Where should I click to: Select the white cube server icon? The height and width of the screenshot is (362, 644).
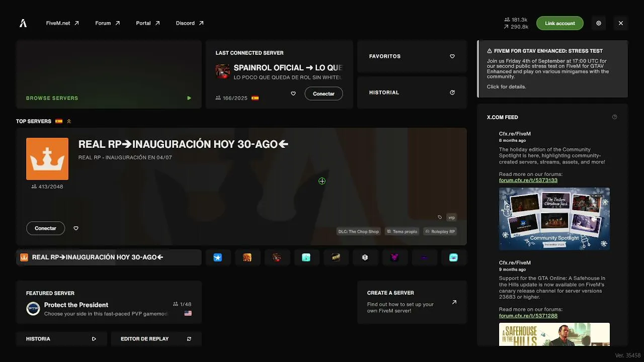pos(365,257)
